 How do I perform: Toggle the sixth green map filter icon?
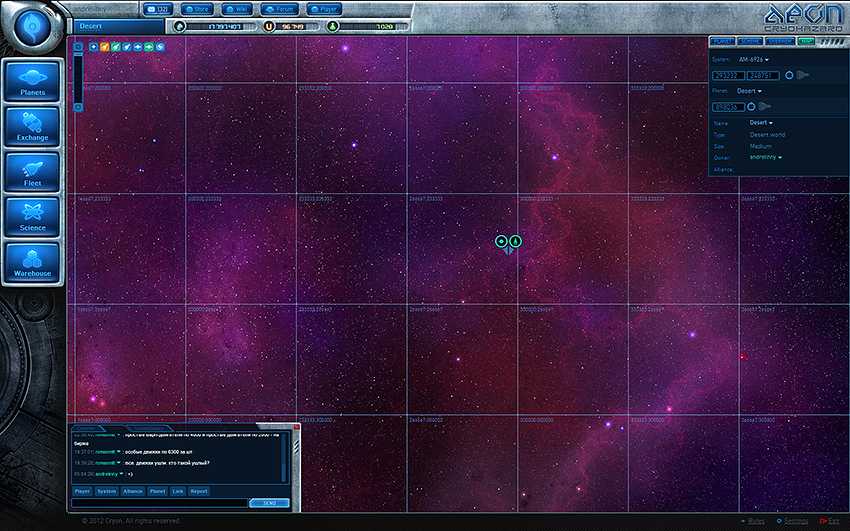[149, 47]
